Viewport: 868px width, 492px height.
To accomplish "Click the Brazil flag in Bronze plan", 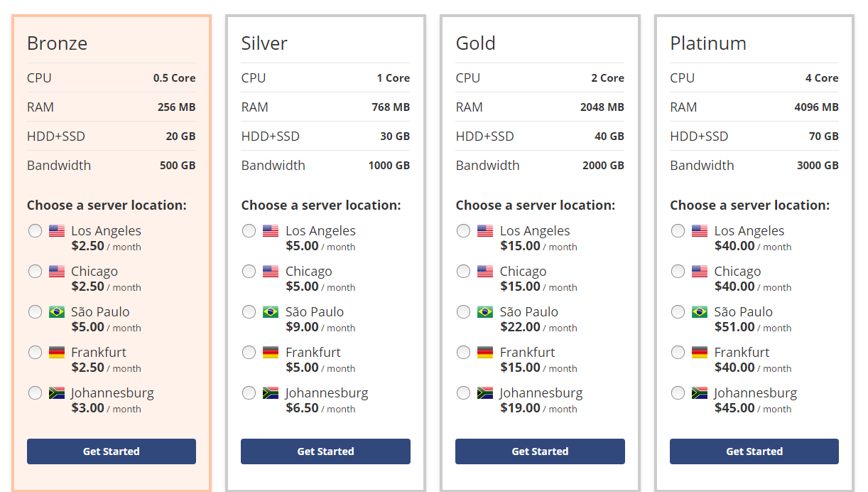I will [57, 312].
